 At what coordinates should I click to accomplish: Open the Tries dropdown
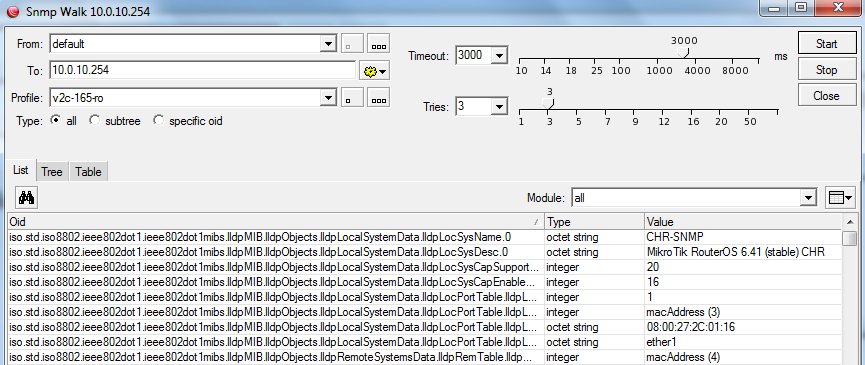click(499, 107)
